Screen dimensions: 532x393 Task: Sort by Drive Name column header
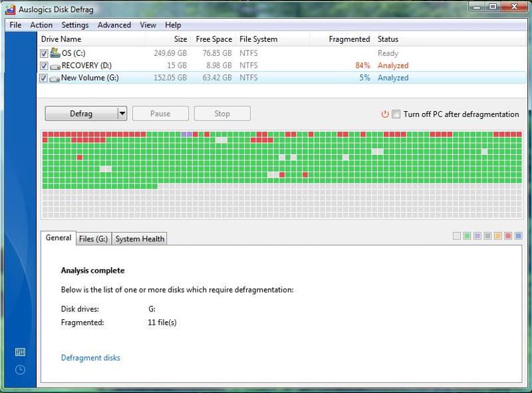click(x=91, y=39)
